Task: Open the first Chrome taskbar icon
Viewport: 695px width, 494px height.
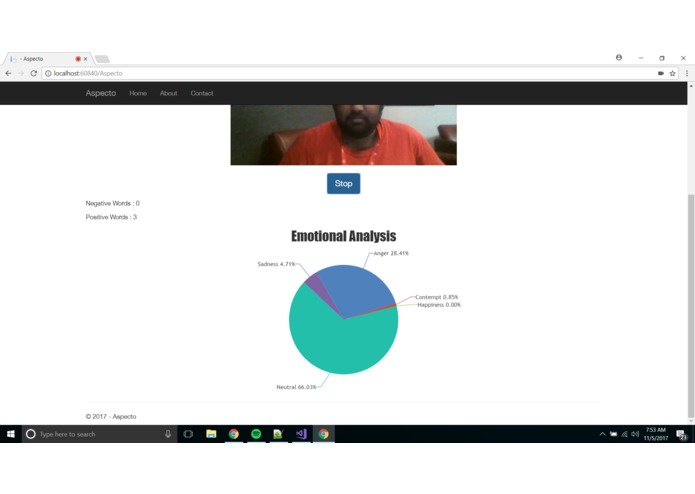Action: [x=234, y=434]
